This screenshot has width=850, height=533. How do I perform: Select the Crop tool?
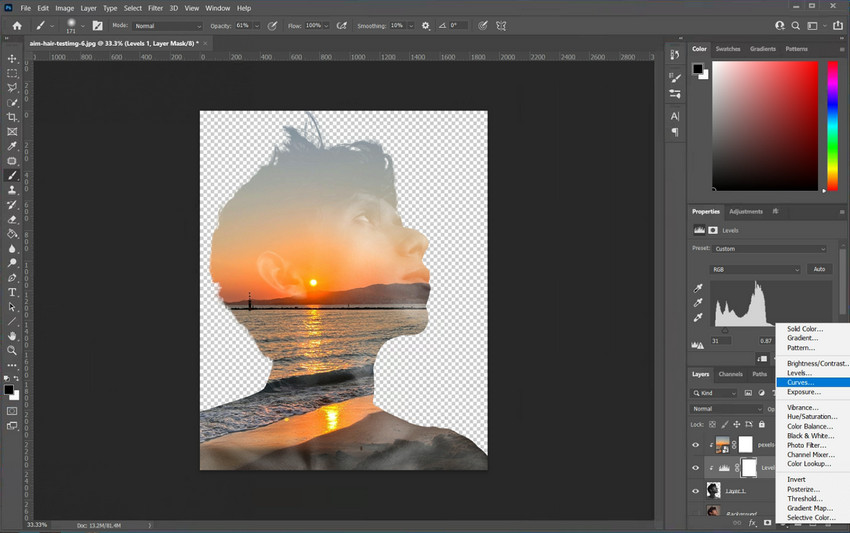(x=12, y=117)
